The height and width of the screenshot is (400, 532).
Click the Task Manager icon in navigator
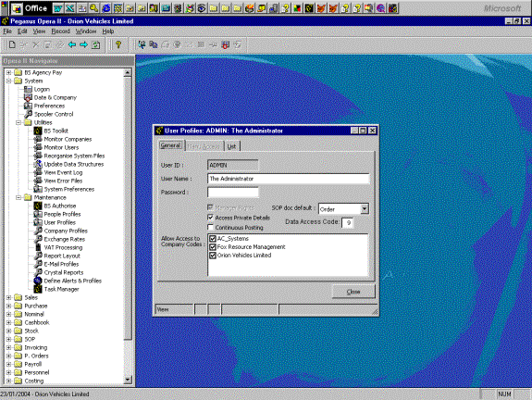(x=38, y=289)
